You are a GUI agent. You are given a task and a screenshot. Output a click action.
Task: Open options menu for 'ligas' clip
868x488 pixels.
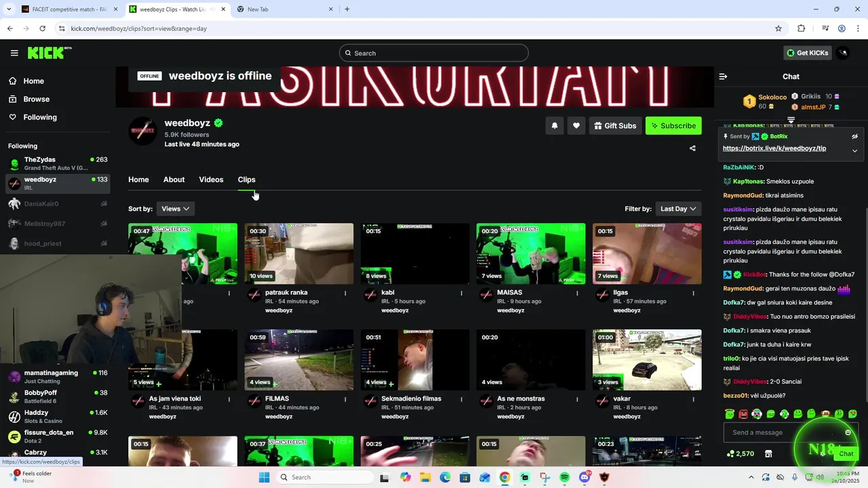click(x=693, y=293)
